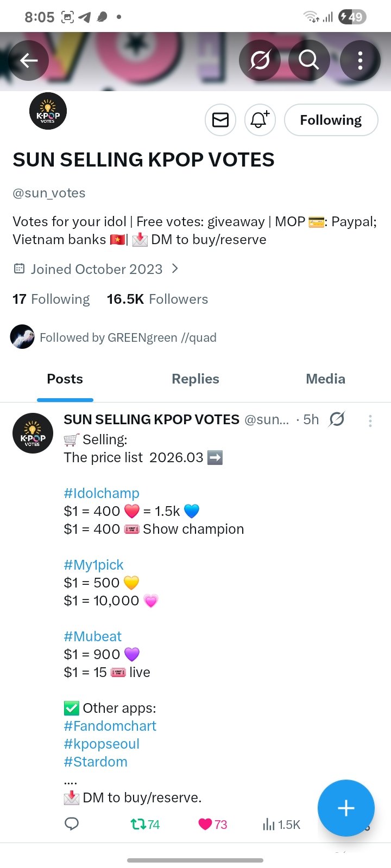
Task: Open the three-dot profile overflow menu
Action: coord(360,60)
